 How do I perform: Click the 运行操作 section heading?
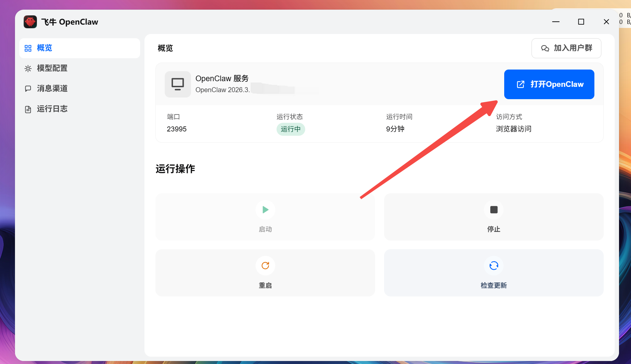point(175,169)
